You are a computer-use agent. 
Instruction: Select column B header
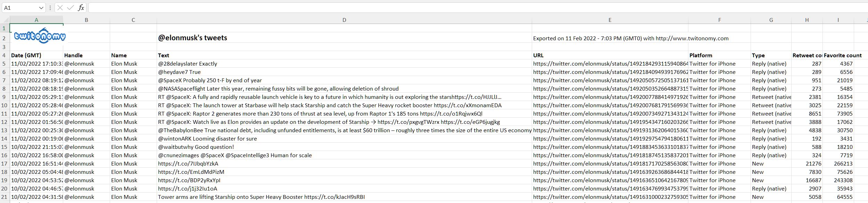(x=86, y=20)
